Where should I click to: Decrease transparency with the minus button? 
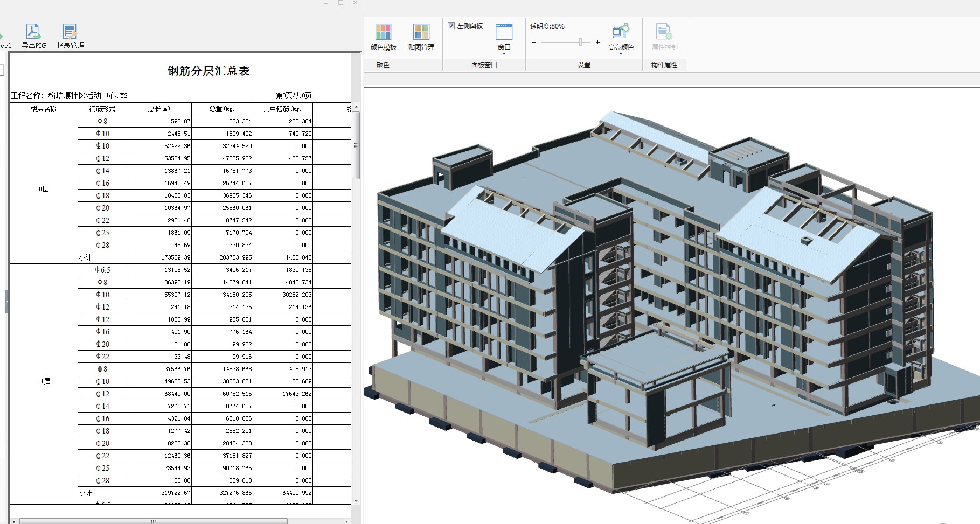click(x=534, y=42)
